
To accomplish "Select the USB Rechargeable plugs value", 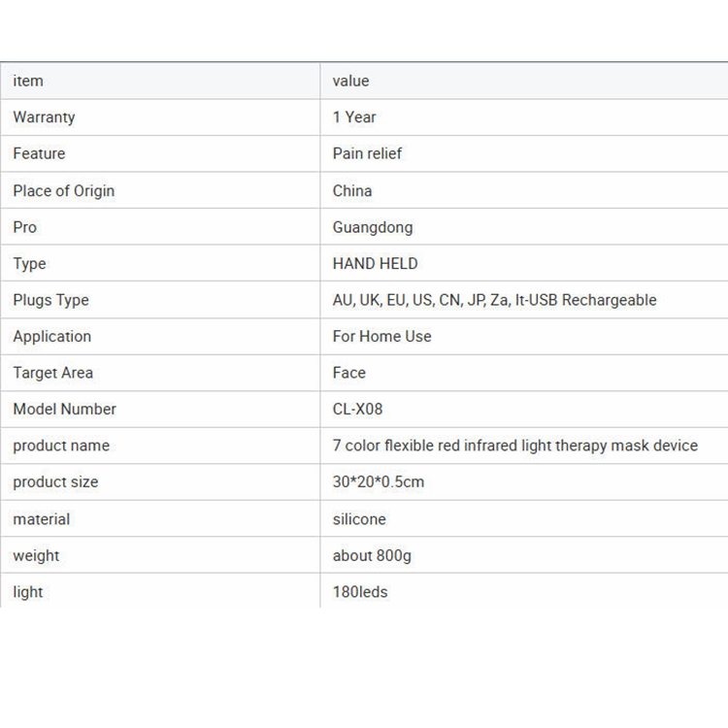I will coord(494,300).
